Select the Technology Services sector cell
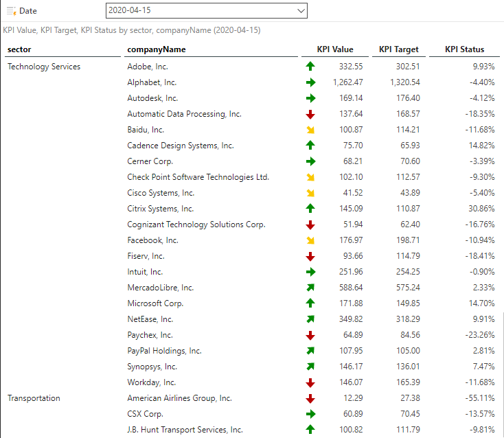The height and width of the screenshot is (438, 504). pos(44,67)
